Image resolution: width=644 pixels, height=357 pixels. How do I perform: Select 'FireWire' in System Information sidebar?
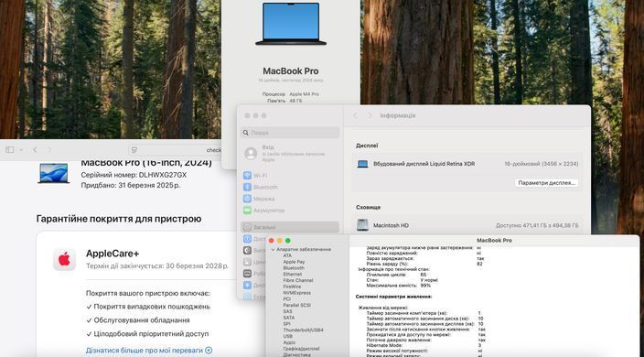pos(292,287)
